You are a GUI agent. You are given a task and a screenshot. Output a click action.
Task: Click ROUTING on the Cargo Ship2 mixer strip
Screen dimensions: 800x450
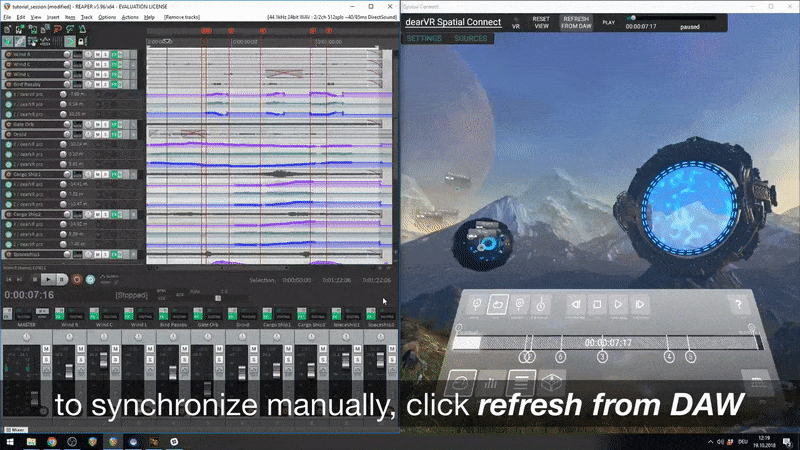click(318, 316)
